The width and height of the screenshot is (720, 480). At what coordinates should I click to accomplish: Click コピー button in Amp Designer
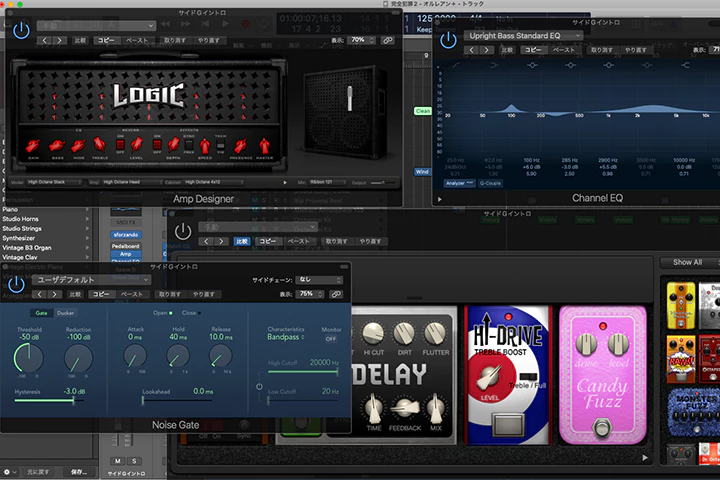pos(106,40)
